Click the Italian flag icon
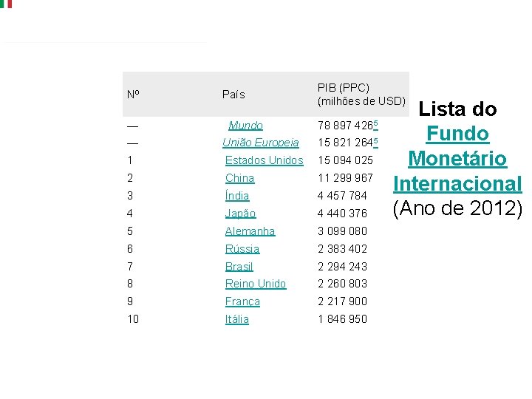Screen dimensions: 532x399 coord(6,4)
